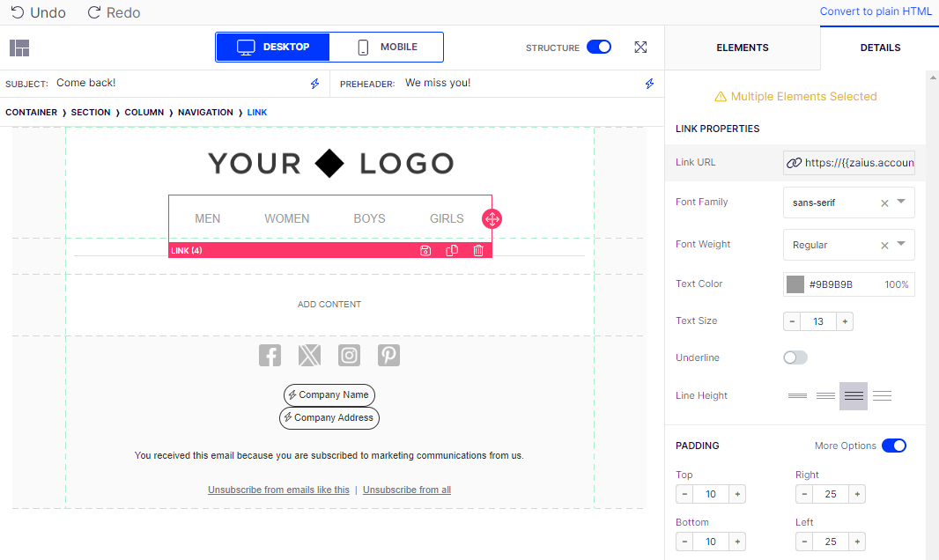Click the layout grid icon at top left
The width and height of the screenshot is (939, 560).
[x=19, y=48]
